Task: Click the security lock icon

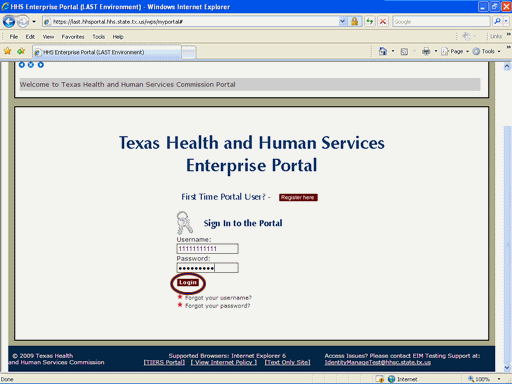Action: [354, 22]
